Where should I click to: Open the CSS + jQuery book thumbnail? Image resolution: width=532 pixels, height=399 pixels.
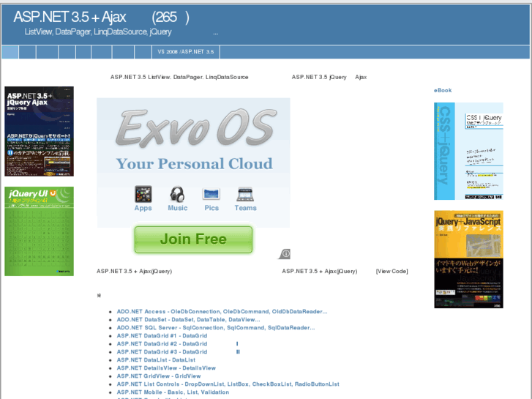468,151
